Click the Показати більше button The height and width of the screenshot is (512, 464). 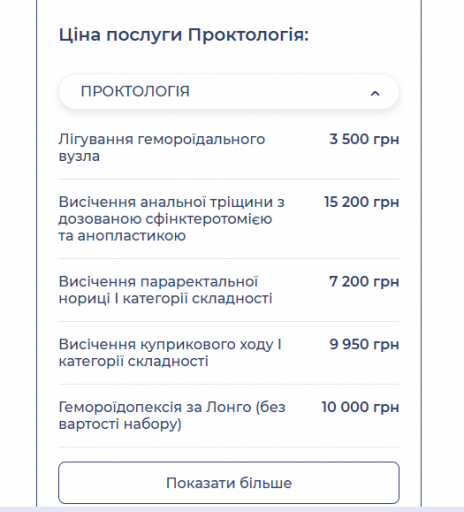point(229,483)
